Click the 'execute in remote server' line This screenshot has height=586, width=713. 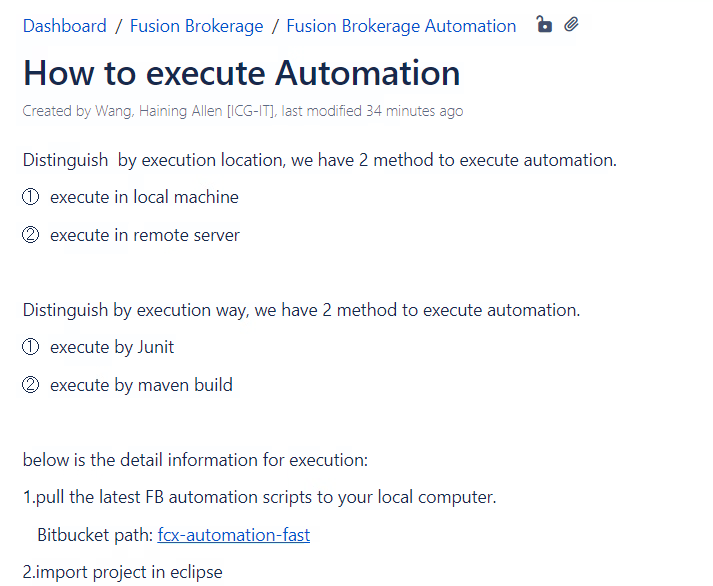point(145,235)
